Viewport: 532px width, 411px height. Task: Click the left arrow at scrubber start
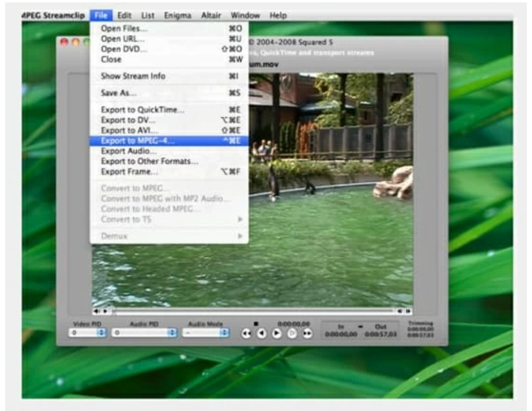click(97, 311)
